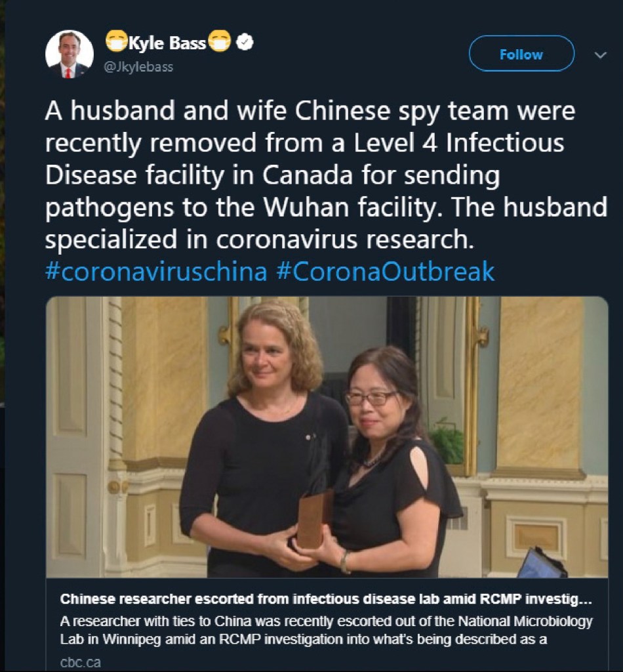Open the @Jkylebass handle link
The image size is (623, 672).
139,67
